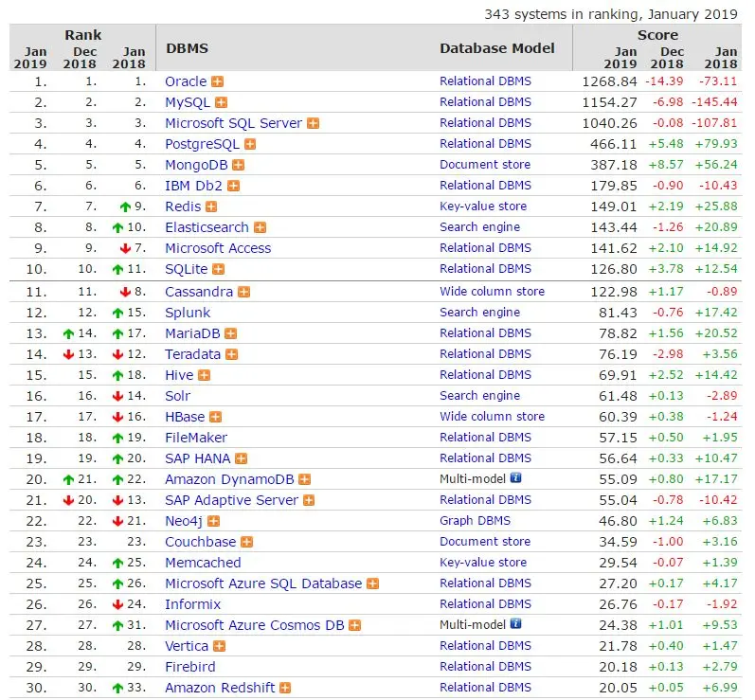The image size is (755, 700).
Task: Click Graph DBMS link in Neo4j row
Action: (x=475, y=521)
